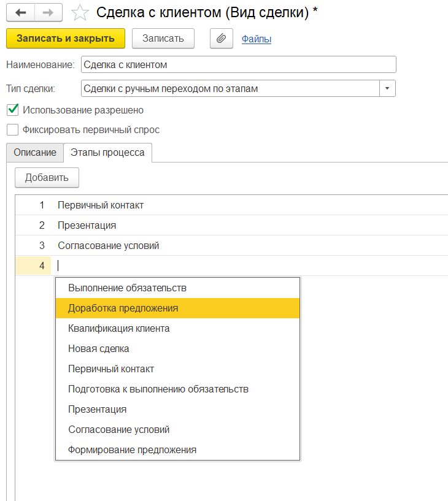
Task: Select Доработка предложения from the list
Action: 178,308
